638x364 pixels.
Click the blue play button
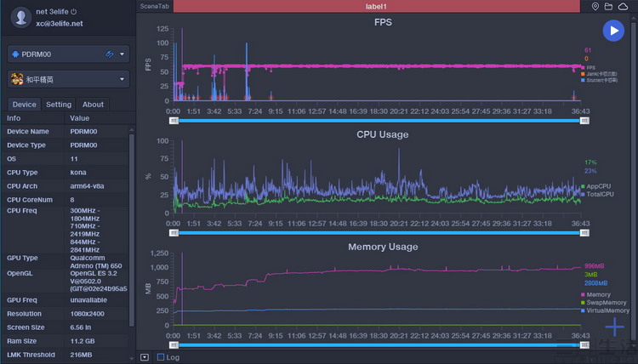[613, 31]
